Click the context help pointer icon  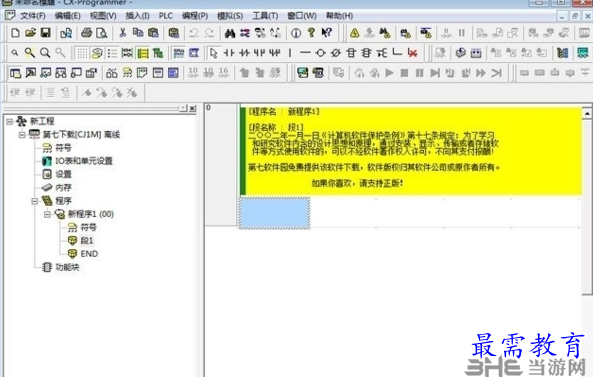(327, 33)
